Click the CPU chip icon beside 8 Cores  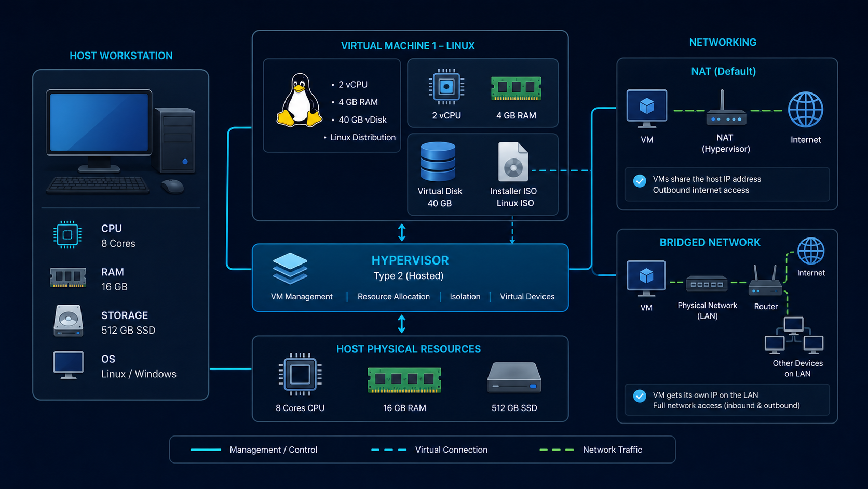tap(67, 235)
